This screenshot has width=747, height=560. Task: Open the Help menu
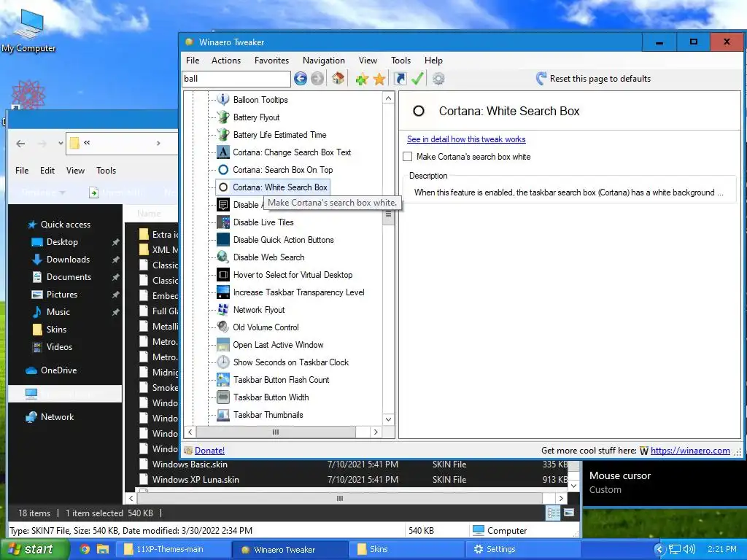pos(433,61)
